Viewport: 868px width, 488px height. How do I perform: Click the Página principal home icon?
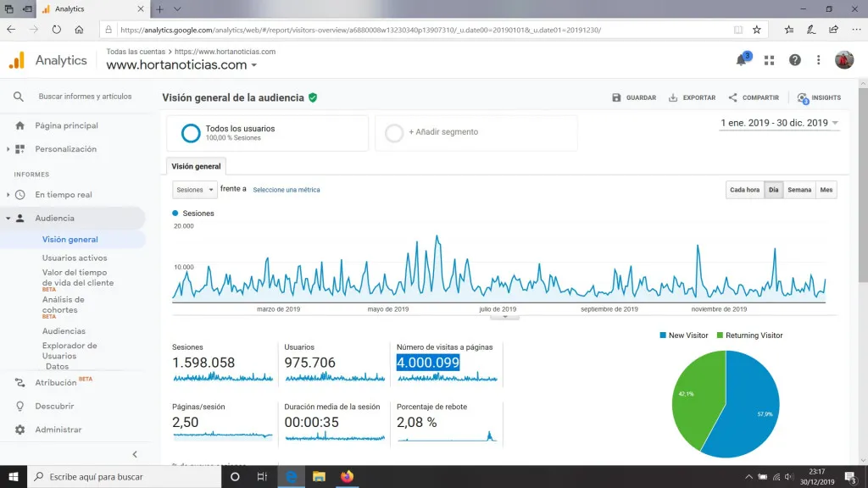tap(20, 125)
